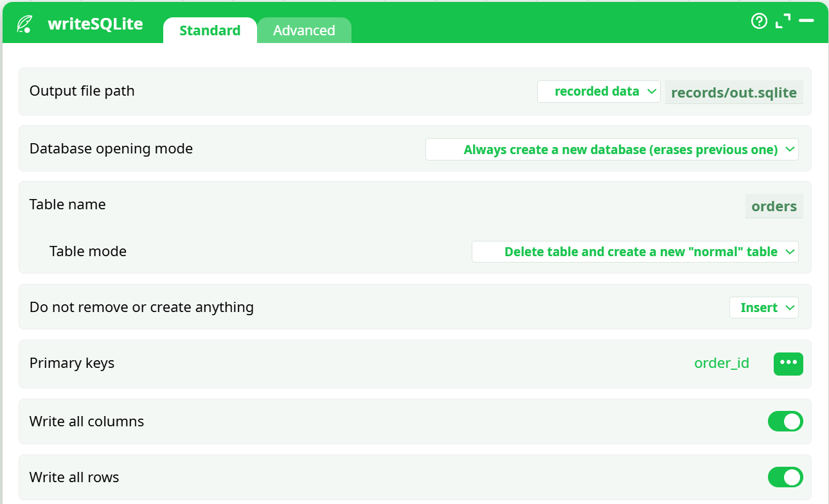829x504 pixels.
Task: Open the Insert mode dropdown
Action: (763, 308)
